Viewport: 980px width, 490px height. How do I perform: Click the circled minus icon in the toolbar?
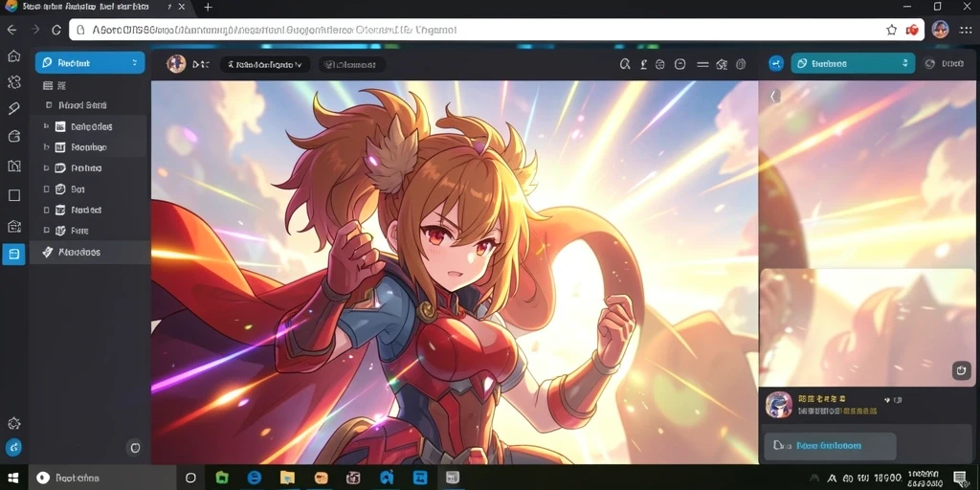pyautogui.click(x=680, y=64)
